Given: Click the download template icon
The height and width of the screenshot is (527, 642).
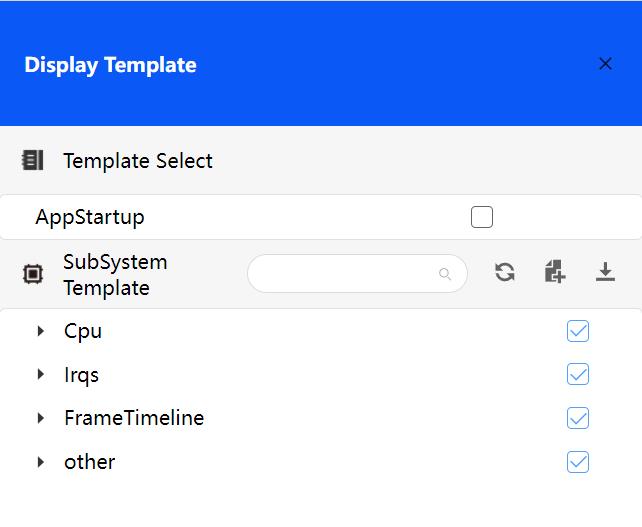Looking at the screenshot, I should (x=605, y=272).
